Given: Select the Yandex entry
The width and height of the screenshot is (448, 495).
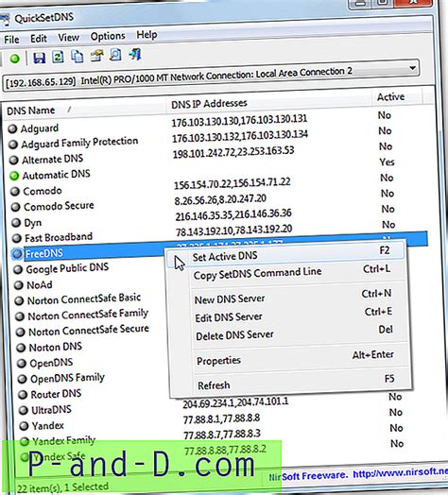Looking at the screenshot, I should point(47,425).
